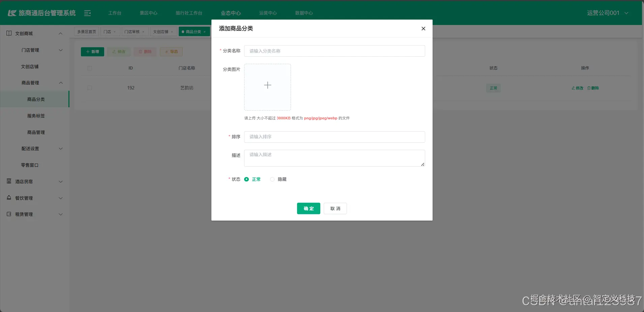Expand the 配送设置 submenu

(61, 148)
